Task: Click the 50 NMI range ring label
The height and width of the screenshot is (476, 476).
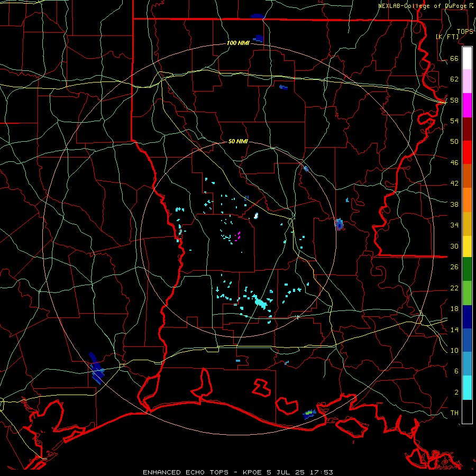Action: pos(238,141)
